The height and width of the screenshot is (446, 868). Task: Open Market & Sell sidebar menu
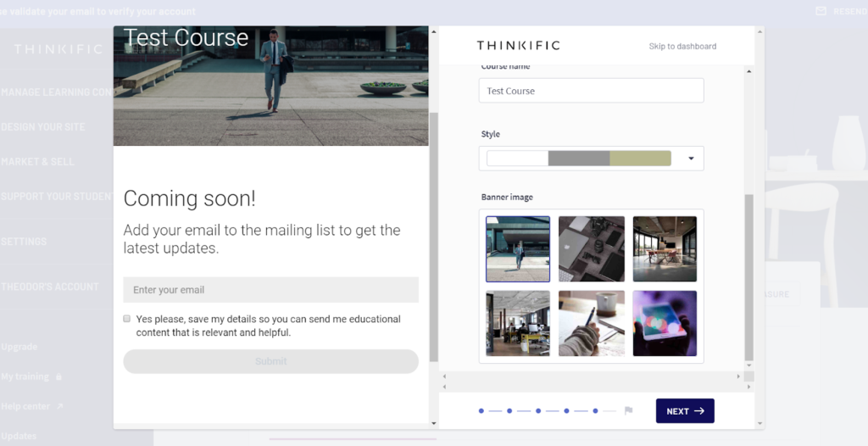click(38, 162)
